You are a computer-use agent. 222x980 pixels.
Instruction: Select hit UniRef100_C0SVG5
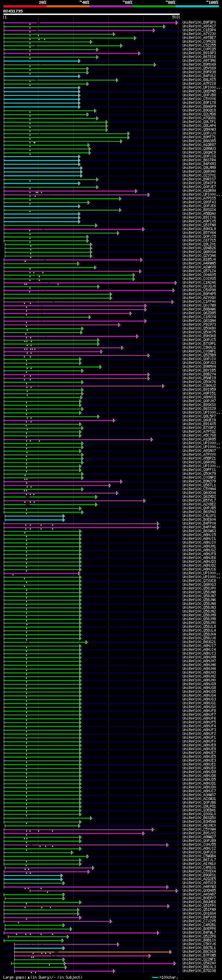click(199, 278)
